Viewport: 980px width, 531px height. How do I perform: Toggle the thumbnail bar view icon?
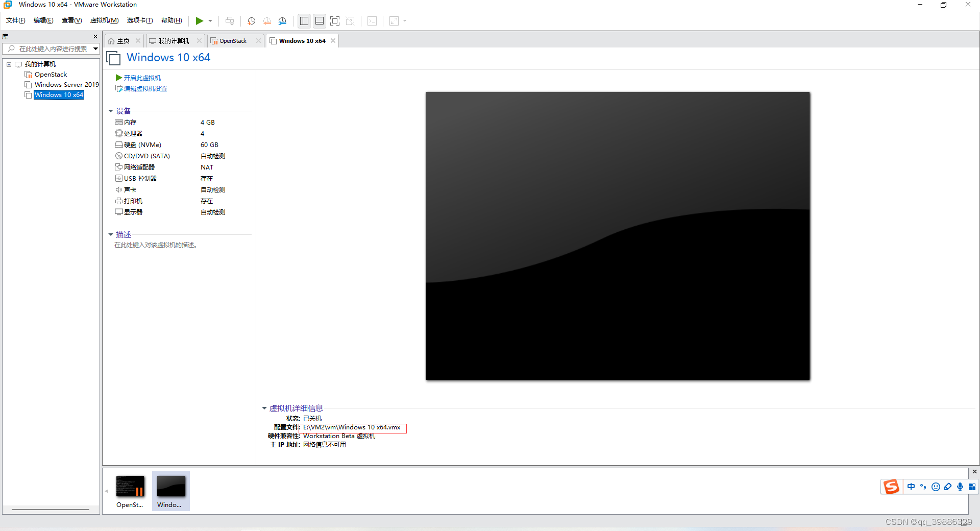(320, 21)
